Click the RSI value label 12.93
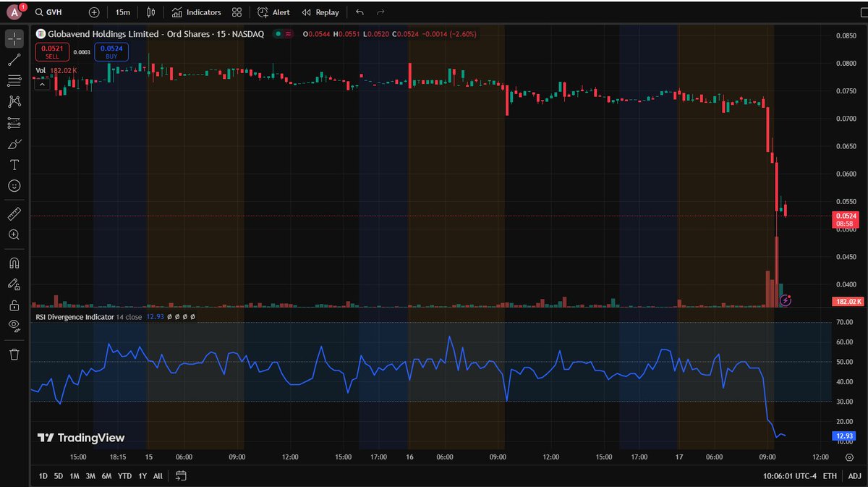 (846, 436)
